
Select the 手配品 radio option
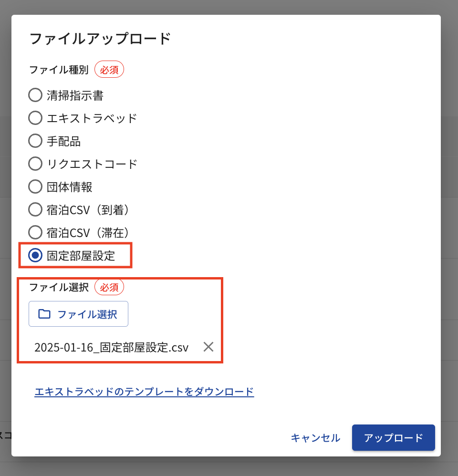click(x=35, y=141)
